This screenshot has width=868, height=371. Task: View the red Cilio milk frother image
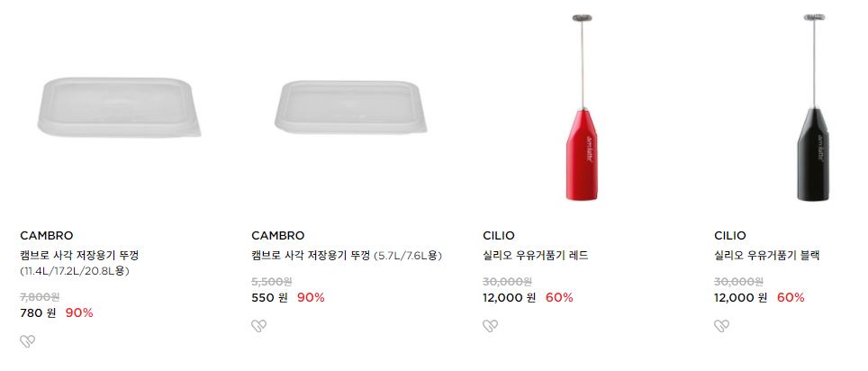[x=582, y=107]
